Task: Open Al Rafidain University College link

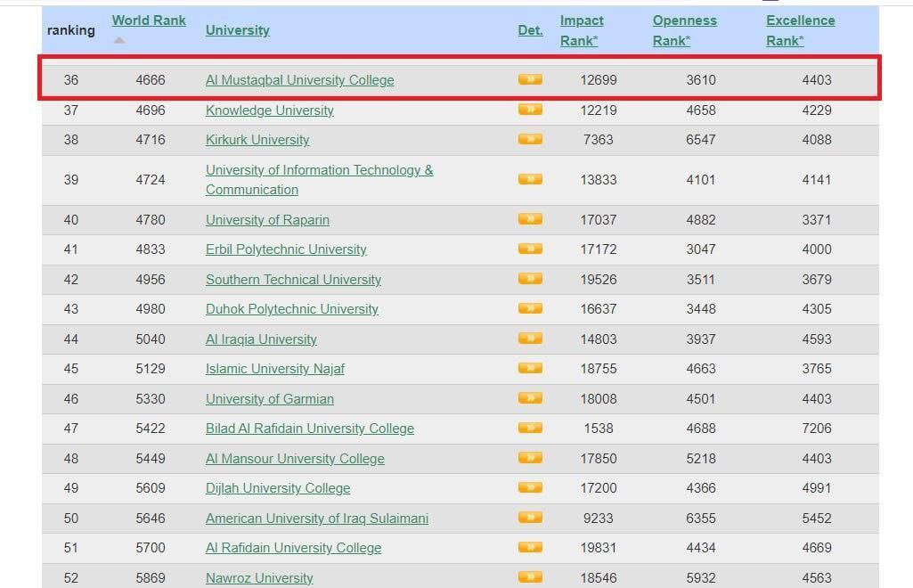Action: click(293, 549)
